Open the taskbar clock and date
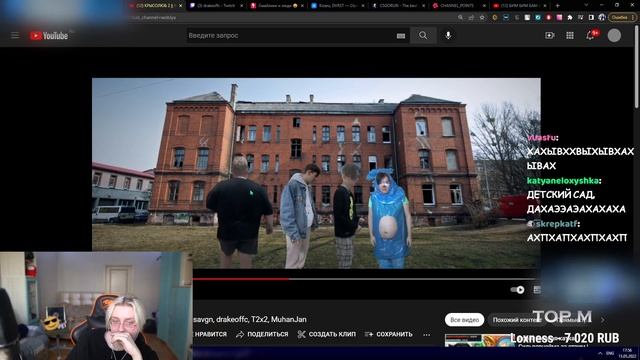Screen dimensions: 640x360 627,353
